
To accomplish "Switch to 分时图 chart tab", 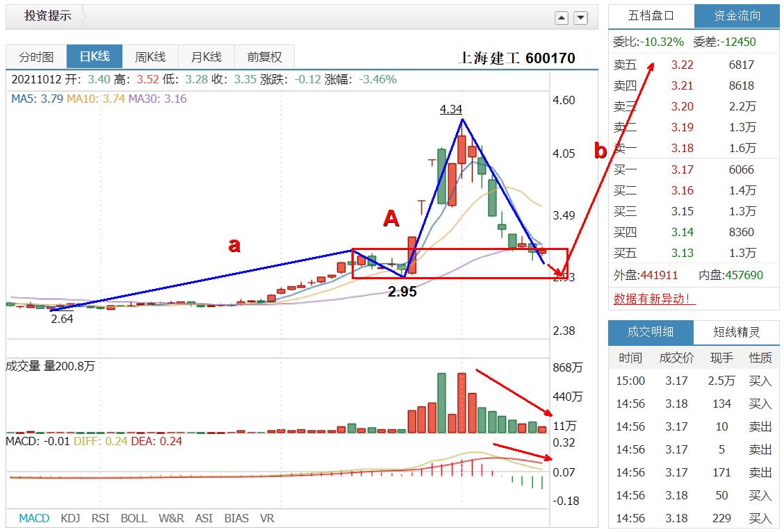I will pos(36,57).
